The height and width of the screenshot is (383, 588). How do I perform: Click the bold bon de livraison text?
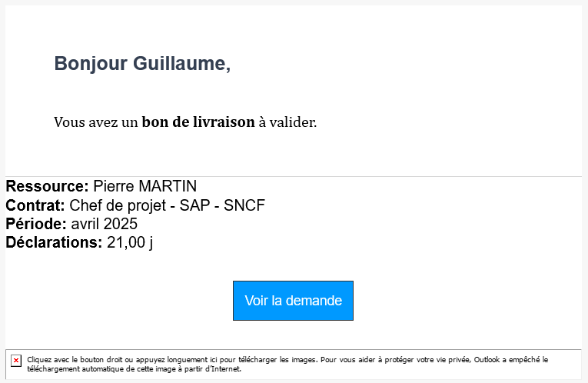point(198,122)
